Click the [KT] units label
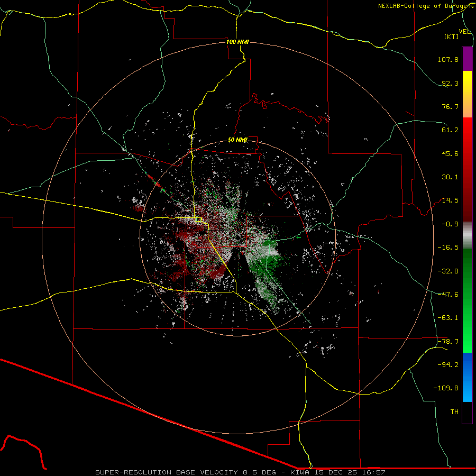This screenshot has width=476, height=476. click(452, 36)
